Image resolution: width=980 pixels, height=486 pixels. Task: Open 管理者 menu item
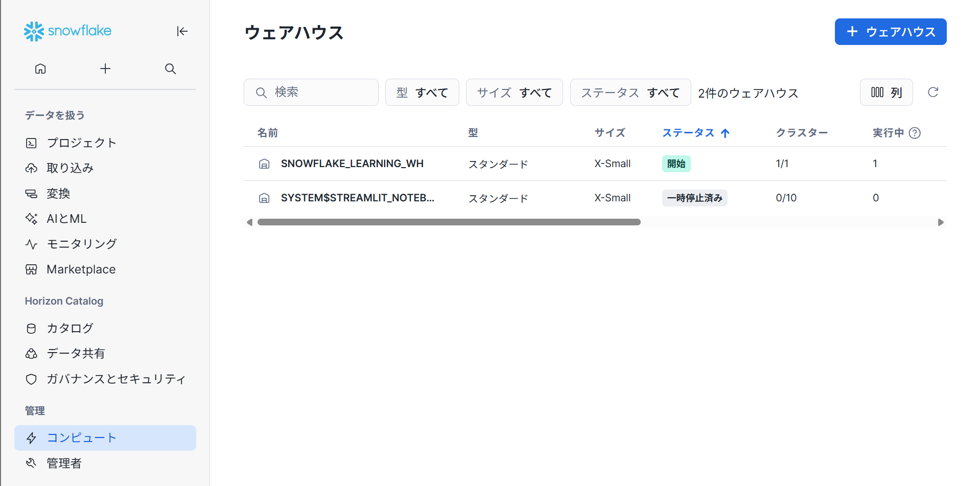pyautogui.click(x=105, y=463)
